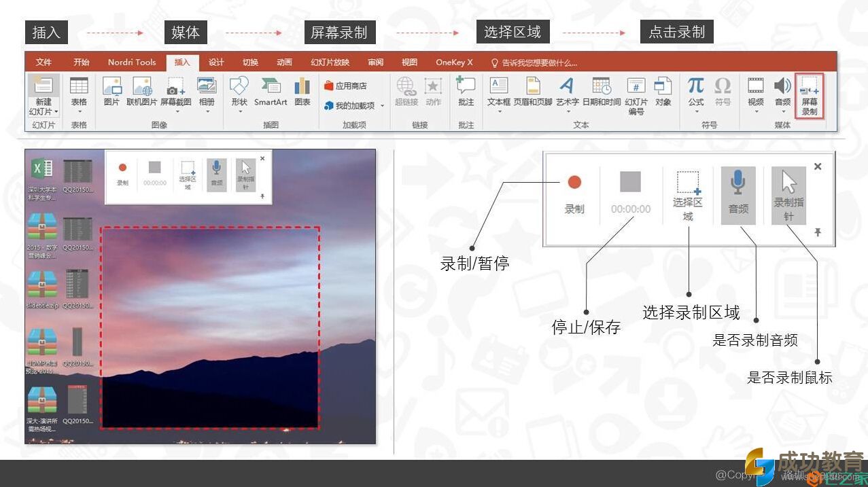Toggle 录制指针 in the large recording panel

[x=788, y=195]
